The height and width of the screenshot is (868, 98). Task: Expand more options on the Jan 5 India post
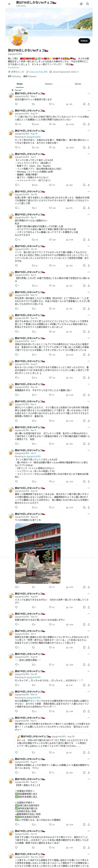[89, 154]
